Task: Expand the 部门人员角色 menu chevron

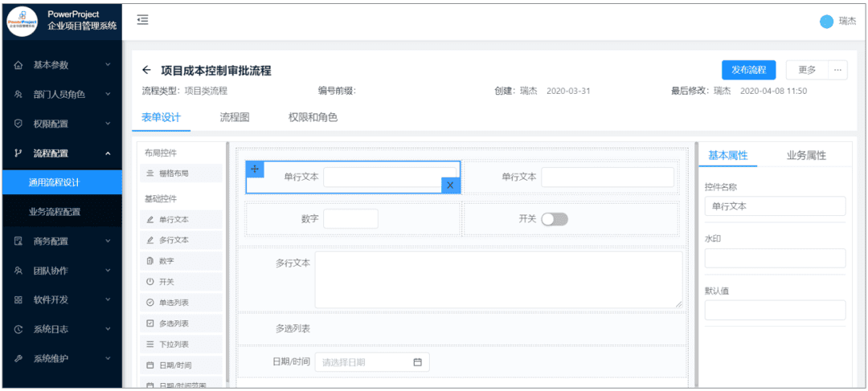Action: point(108,94)
